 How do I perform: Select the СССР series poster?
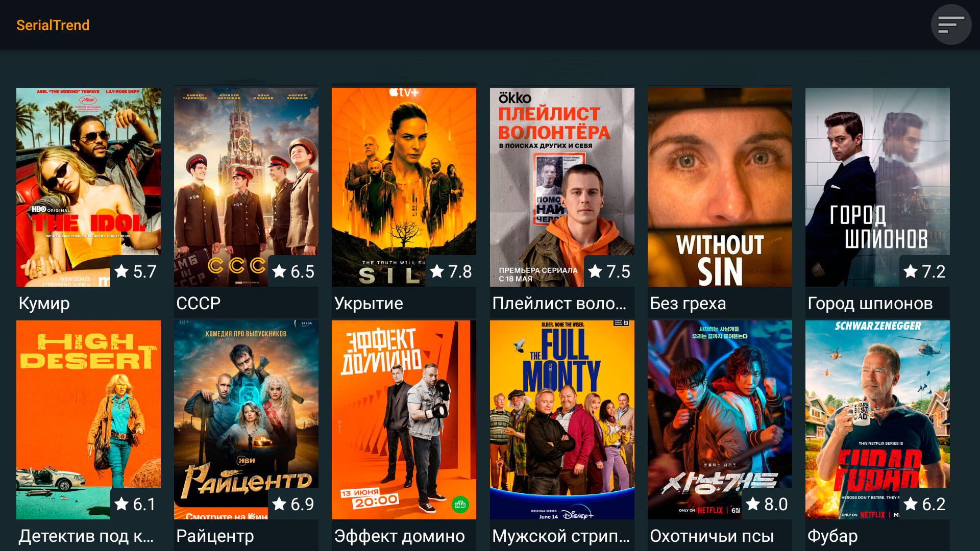tap(246, 187)
